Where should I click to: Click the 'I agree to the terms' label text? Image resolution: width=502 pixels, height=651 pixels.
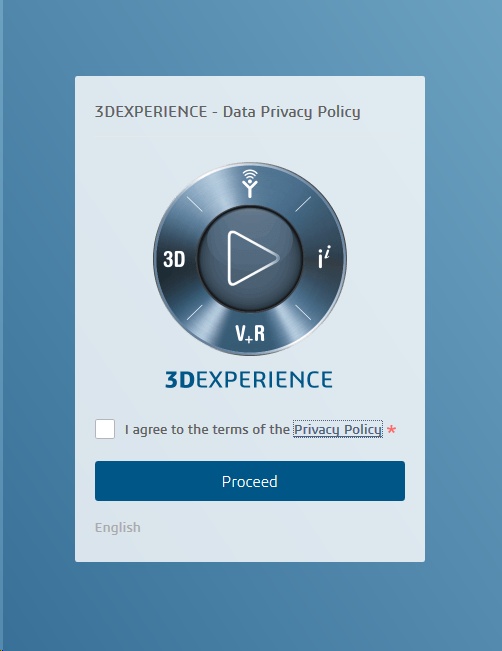tap(207, 429)
